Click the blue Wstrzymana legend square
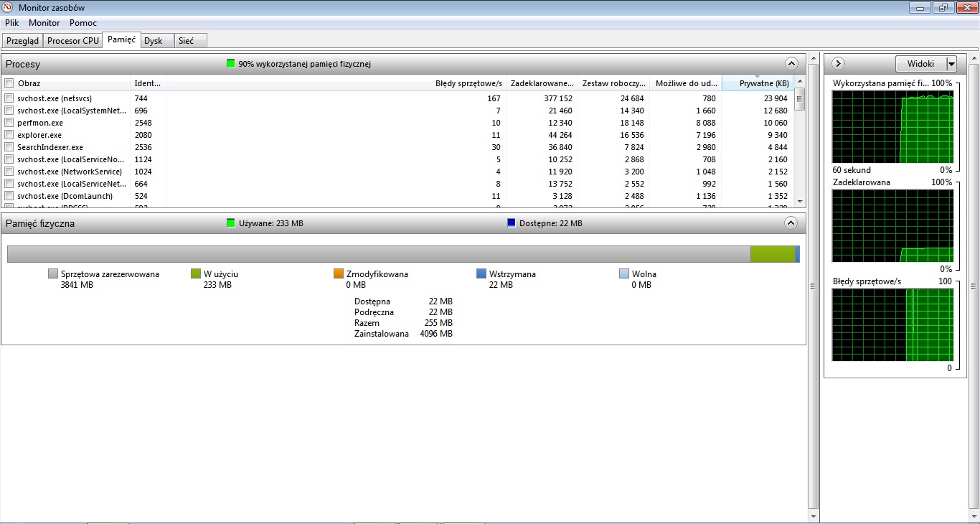Image resolution: width=980 pixels, height=524 pixels. pyautogui.click(x=481, y=273)
